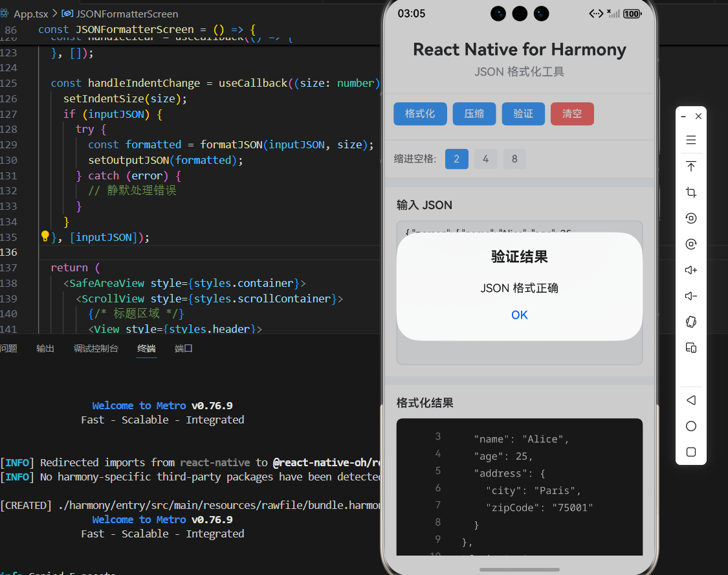Click the 03:05 clock on the phone

(x=412, y=14)
